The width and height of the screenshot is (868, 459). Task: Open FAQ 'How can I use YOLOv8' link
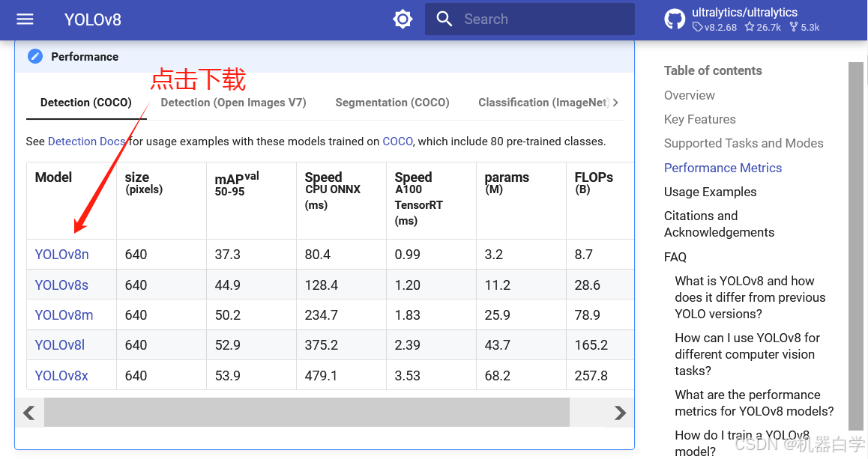point(747,354)
